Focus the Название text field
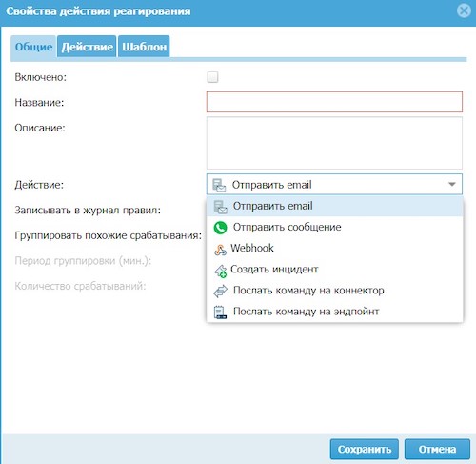Viewport: 476px width, 464px height. click(x=334, y=102)
